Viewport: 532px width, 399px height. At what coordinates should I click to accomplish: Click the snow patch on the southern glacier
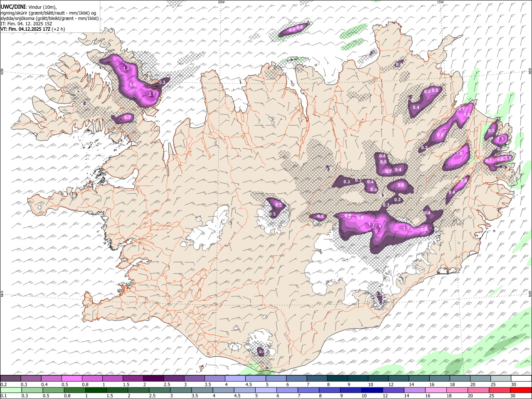(261, 352)
